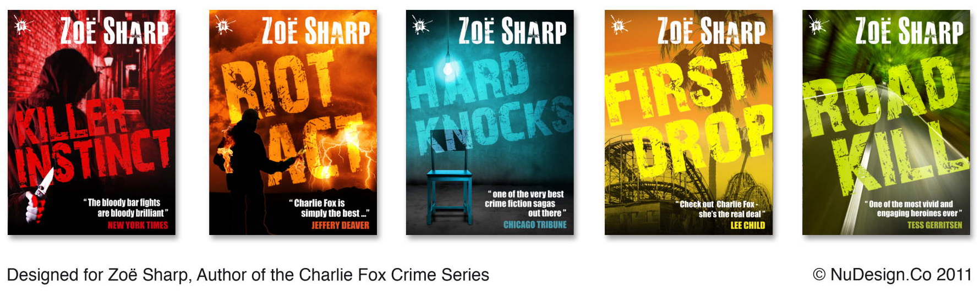Click splat logo icon on Road Kill cover
980x295 pixels.
click(817, 25)
